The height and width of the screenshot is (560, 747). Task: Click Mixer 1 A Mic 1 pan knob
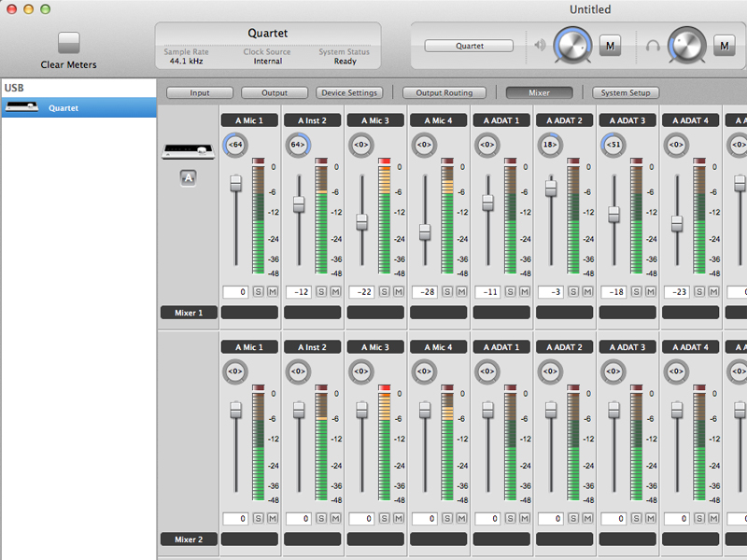pyautogui.click(x=235, y=145)
